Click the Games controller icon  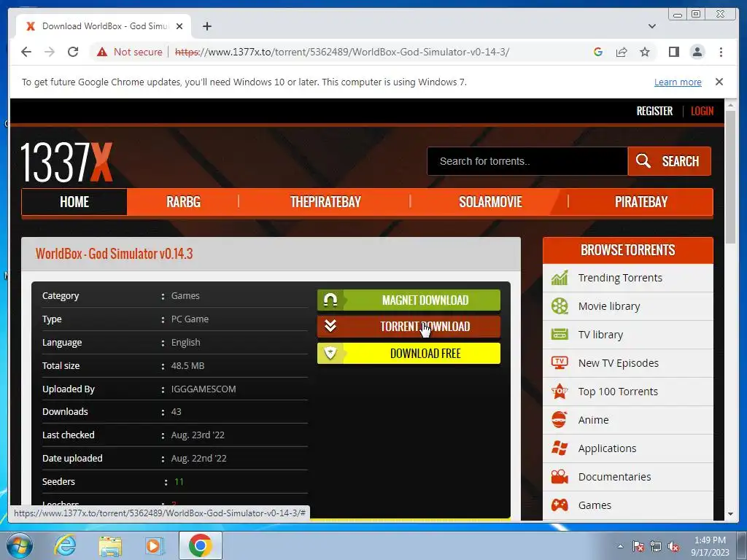[560, 505]
